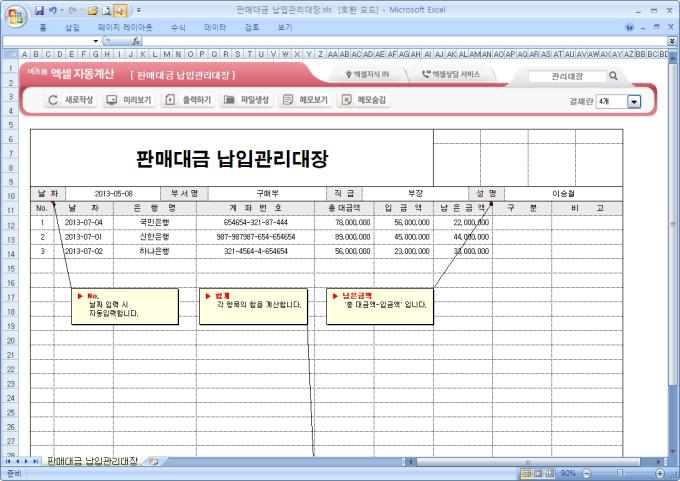Screen dimensions: 680x481
Task: Click the Redo arrow icon
Action: pos(72,10)
